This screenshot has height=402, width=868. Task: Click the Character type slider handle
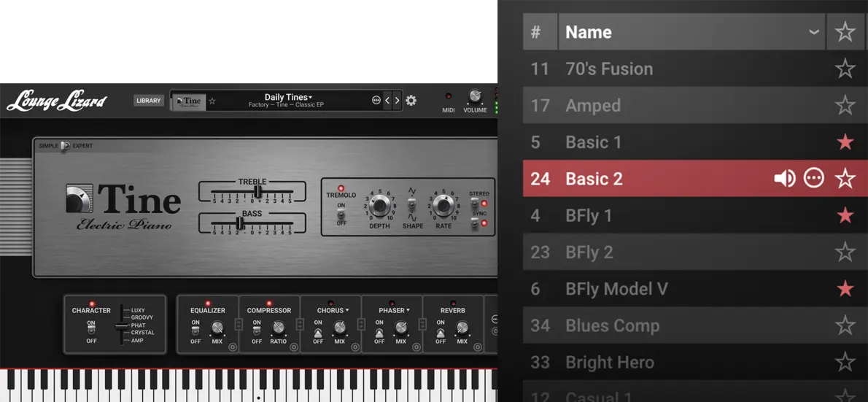pyautogui.click(x=121, y=325)
